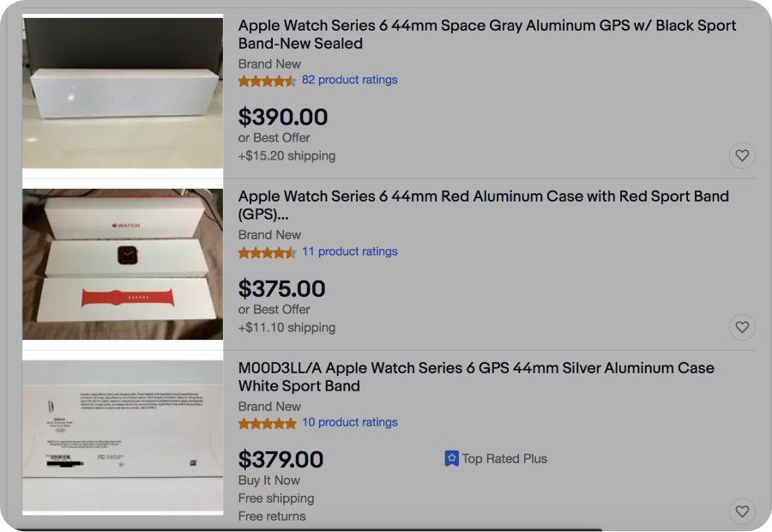Click the white sealed box thumbnail

pos(123,91)
